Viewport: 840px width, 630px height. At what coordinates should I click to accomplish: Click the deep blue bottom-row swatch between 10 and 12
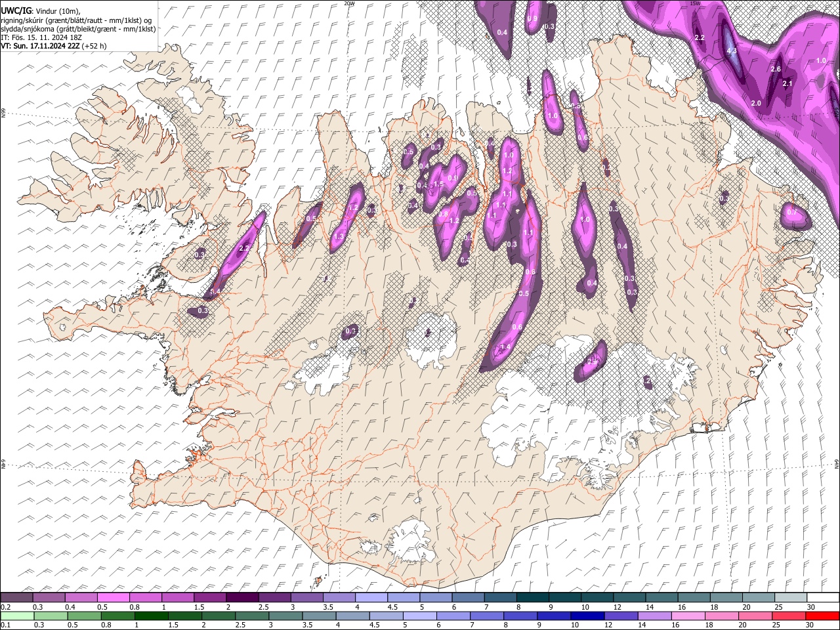point(587,616)
